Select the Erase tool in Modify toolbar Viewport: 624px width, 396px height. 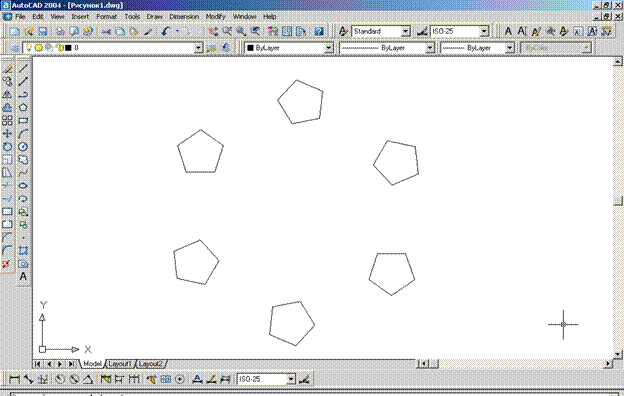point(7,68)
